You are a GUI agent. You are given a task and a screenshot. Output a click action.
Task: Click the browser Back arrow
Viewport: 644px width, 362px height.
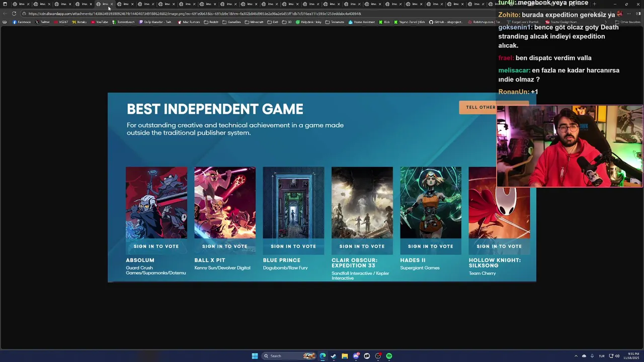(x=5, y=14)
